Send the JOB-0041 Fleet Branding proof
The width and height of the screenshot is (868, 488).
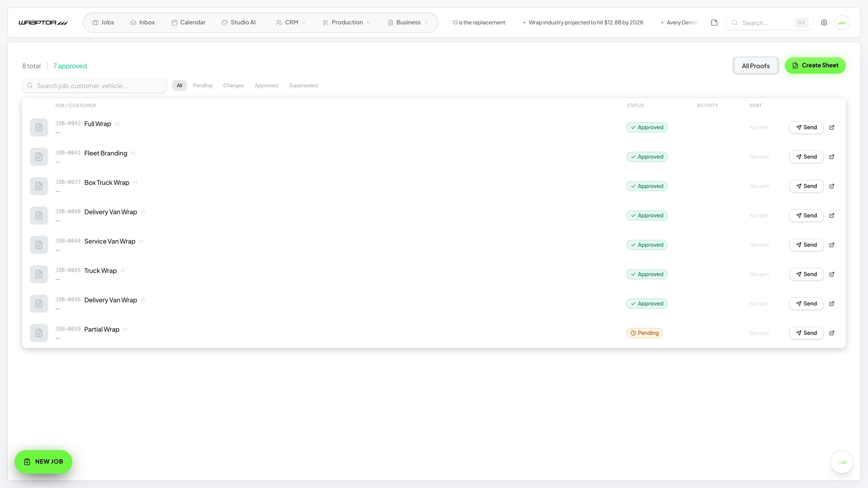[x=806, y=157]
